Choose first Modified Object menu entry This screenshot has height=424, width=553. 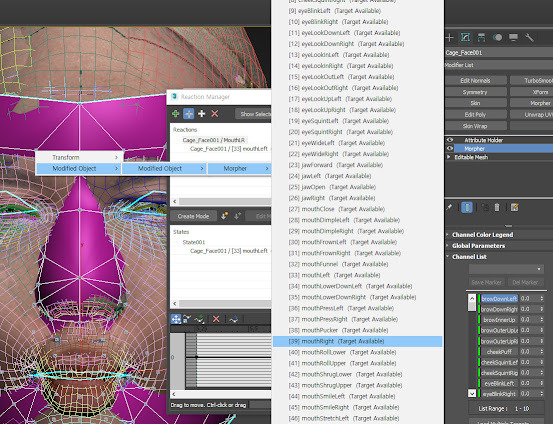(x=79, y=169)
